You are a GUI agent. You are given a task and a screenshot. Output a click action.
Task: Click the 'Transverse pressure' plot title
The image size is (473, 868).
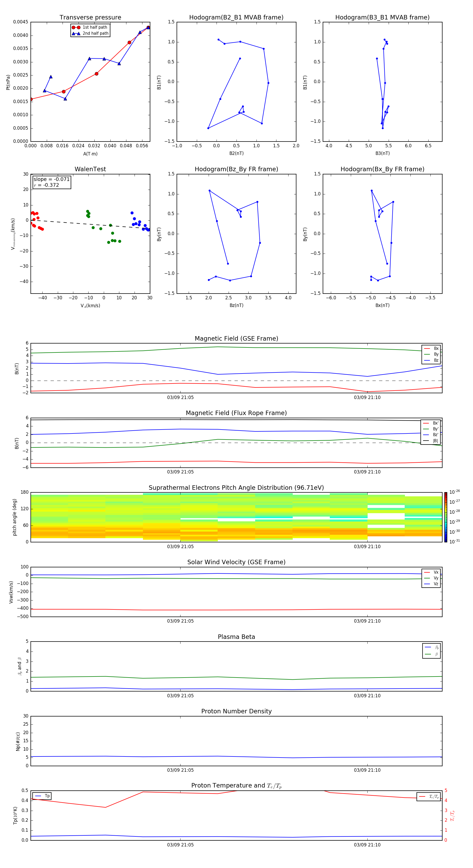click(90, 18)
